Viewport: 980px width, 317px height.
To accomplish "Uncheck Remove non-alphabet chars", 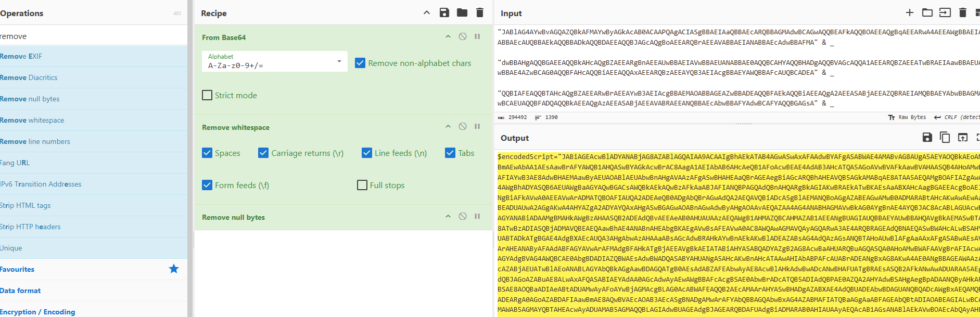I will coord(360,63).
